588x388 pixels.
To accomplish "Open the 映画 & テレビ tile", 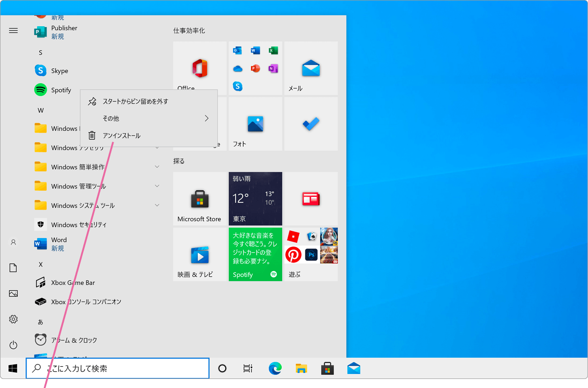I will pyautogui.click(x=199, y=254).
